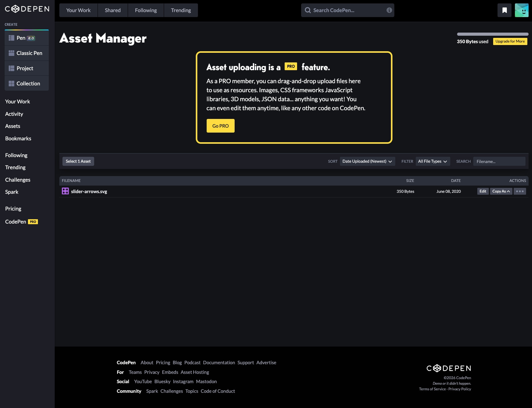532x408 pixels.
Task: Open the footer Asset Hosting link
Action: click(195, 372)
